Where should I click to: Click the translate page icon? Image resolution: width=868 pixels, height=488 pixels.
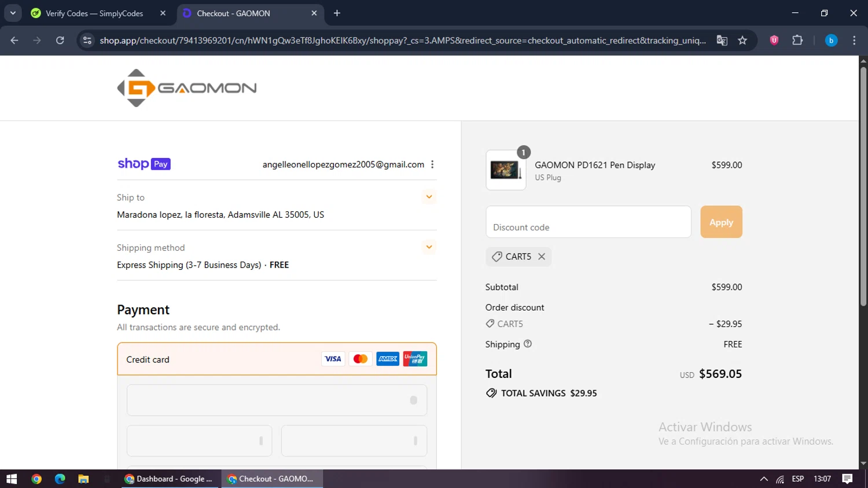722,41
